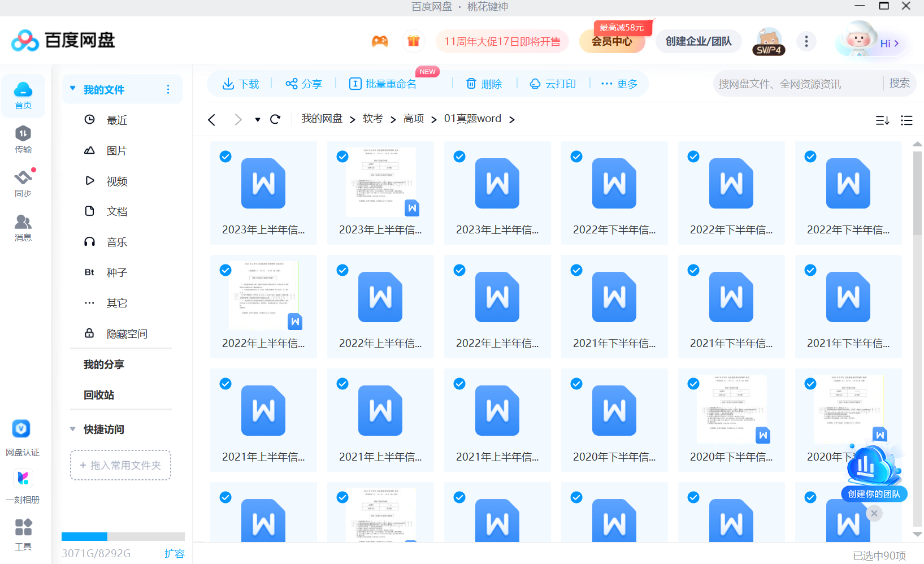Open the 同步 sync icon in sidebar

(23, 183)
